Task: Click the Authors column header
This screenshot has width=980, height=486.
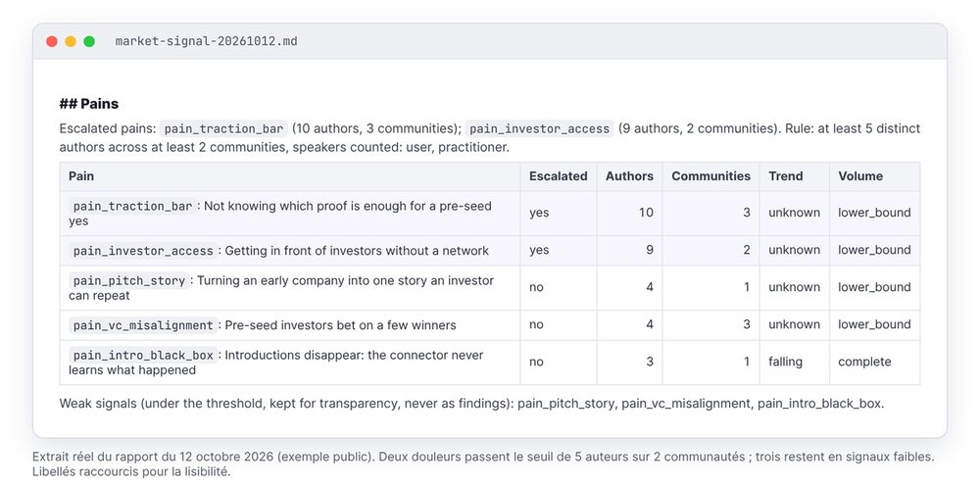Action: (x=629, y=176)
